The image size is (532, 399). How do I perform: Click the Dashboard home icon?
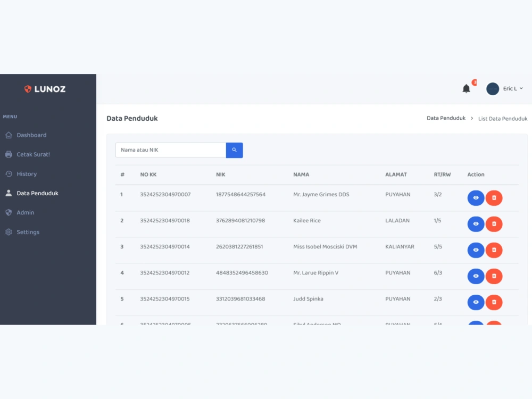9,135
